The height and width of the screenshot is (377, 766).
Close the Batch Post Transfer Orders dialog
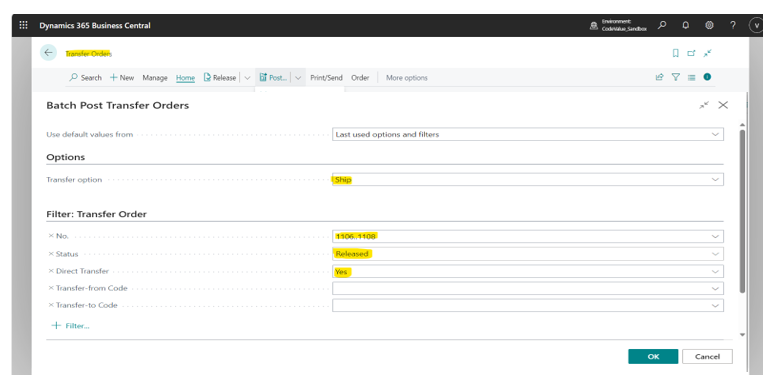coord(723,105)
